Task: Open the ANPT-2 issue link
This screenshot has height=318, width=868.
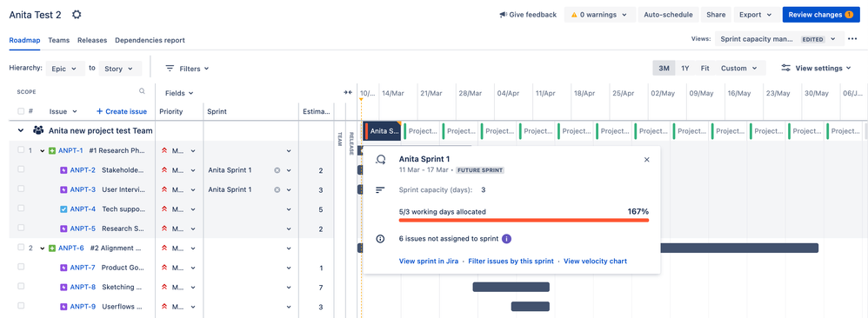Action: click(x=83, y=170)
